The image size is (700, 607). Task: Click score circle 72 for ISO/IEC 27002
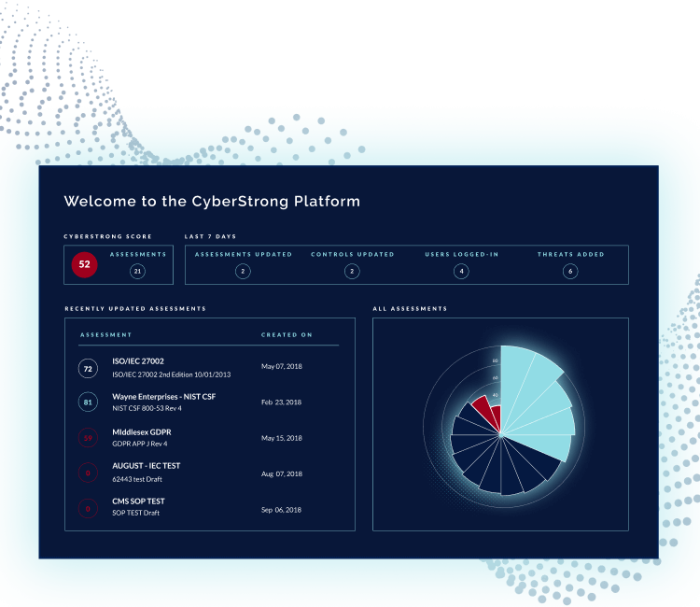[x=88, y=369]
